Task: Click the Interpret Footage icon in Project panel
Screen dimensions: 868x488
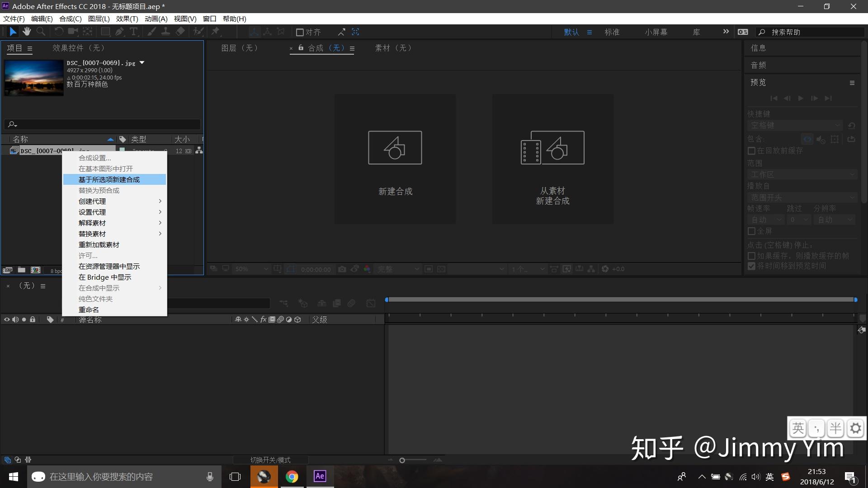Action: 7,270
